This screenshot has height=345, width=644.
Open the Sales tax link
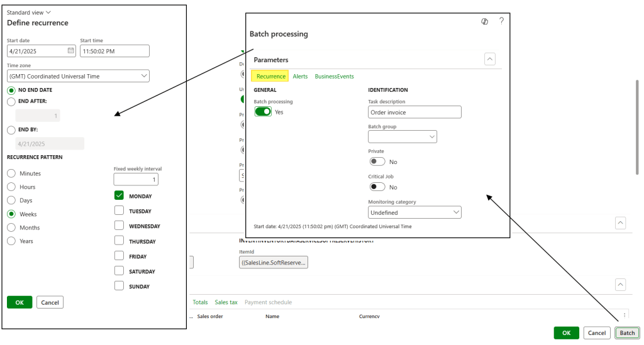coord(226,302)
